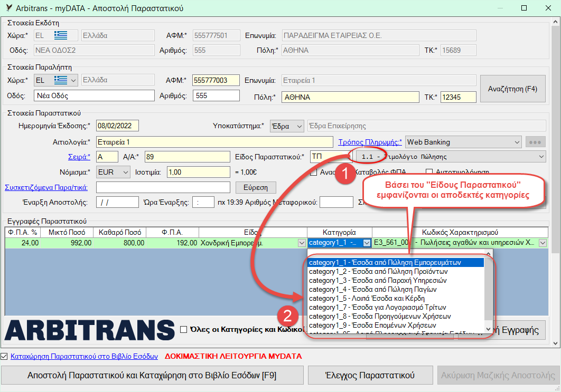Click Αποστολή Παραστατικού και Καταχώρηση [F9] button

[152, 375]
